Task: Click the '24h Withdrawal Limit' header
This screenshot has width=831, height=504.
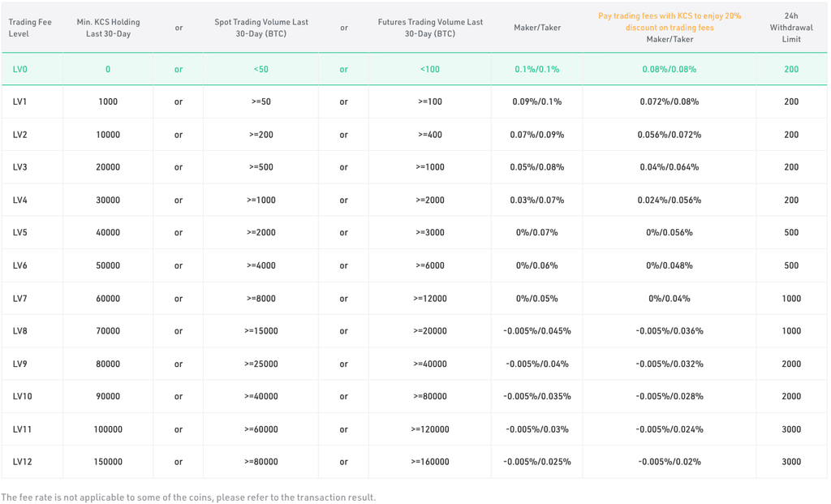Action: click(x=791, y=28)
